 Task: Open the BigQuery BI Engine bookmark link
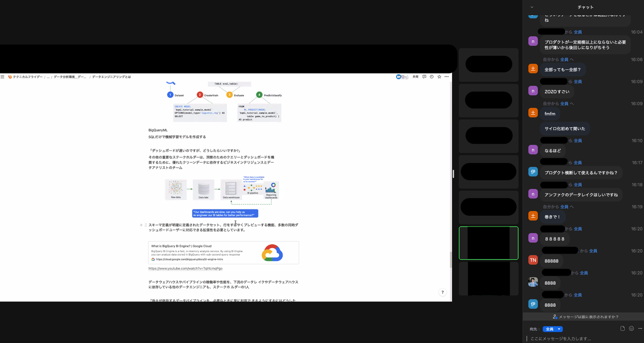coord(224,253)
